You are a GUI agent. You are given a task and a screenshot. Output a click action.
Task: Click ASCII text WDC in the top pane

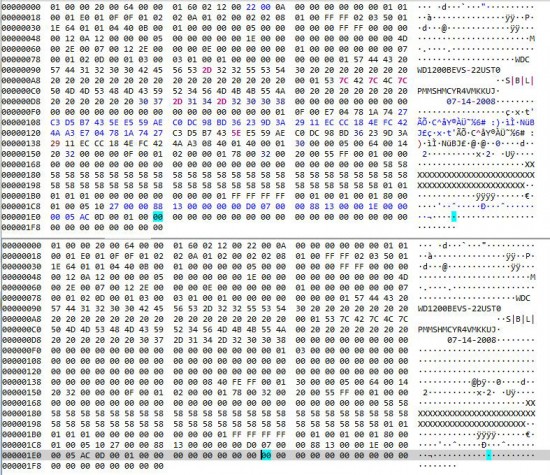(522, 59)
